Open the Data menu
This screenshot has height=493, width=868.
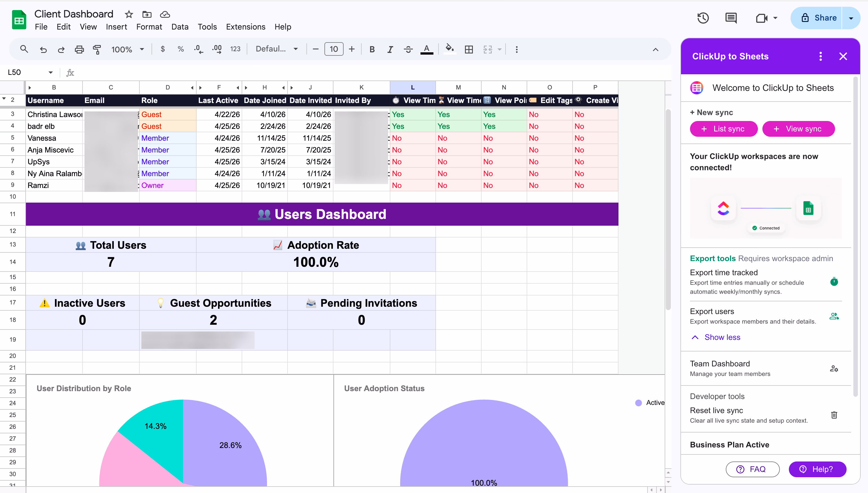180,27
